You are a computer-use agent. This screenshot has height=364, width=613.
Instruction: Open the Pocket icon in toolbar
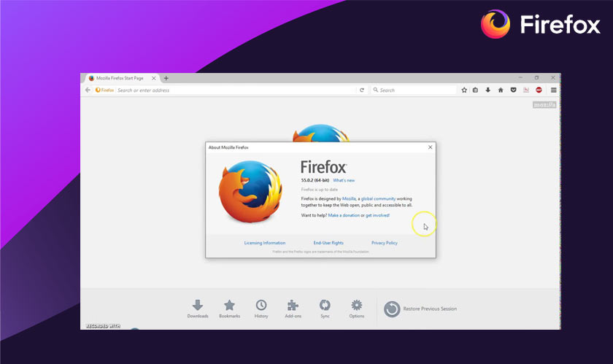tap(513, 90)
